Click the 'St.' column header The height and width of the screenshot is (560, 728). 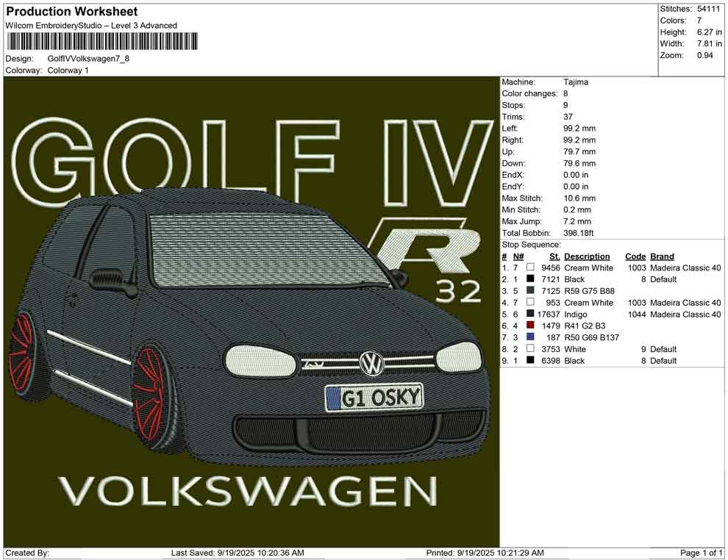554,256
